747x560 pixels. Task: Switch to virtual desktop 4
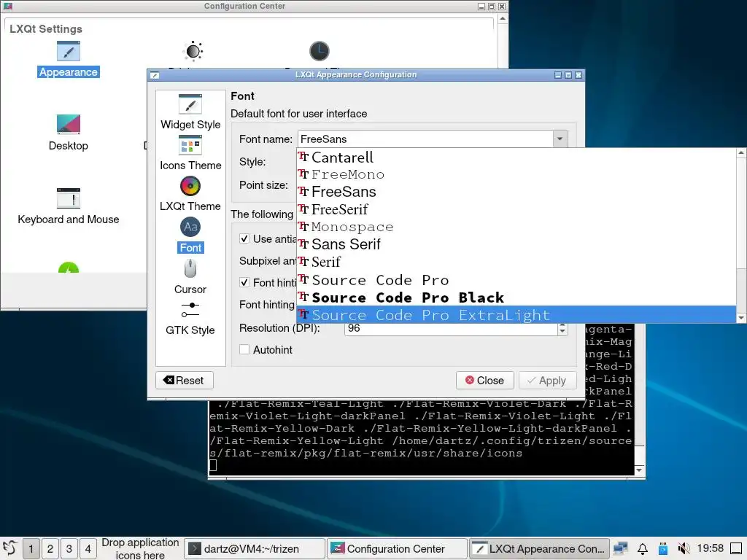pos(88,548)
